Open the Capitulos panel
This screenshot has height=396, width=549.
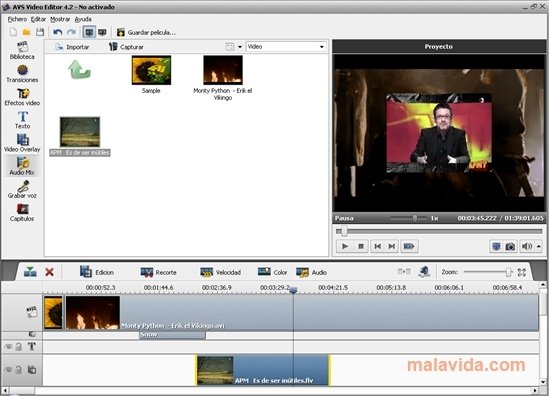(22, 213)
